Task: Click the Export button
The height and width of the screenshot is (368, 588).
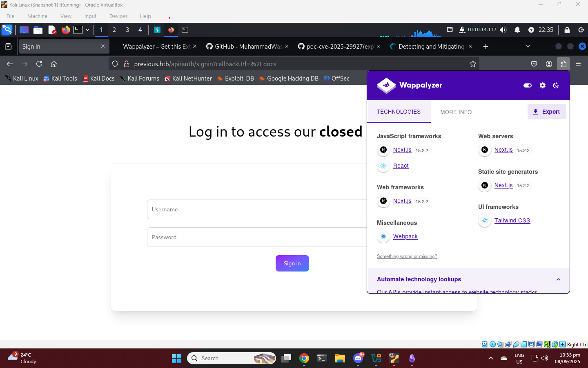Action: 547,112
